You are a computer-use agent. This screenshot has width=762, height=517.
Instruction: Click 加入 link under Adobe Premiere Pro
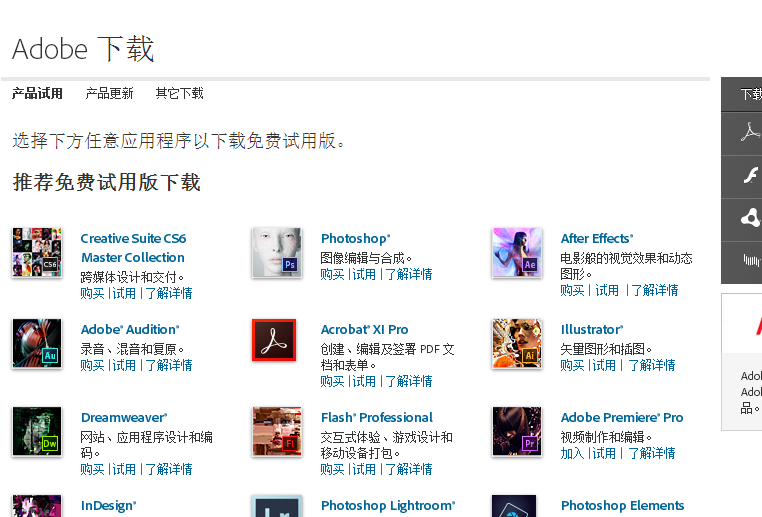572,453
